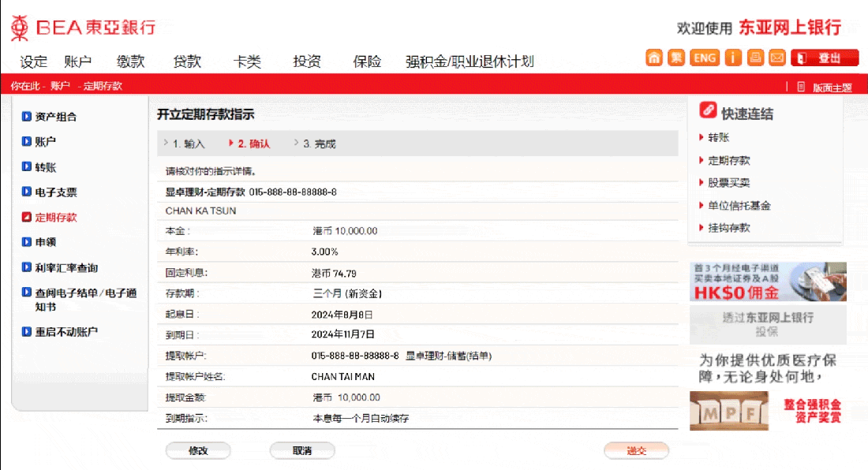Image resolution: width=868 pixels, height=470 pixels.
Task: Click the 请核对你的指示详情 notice
Action: (x=211, y=171)
